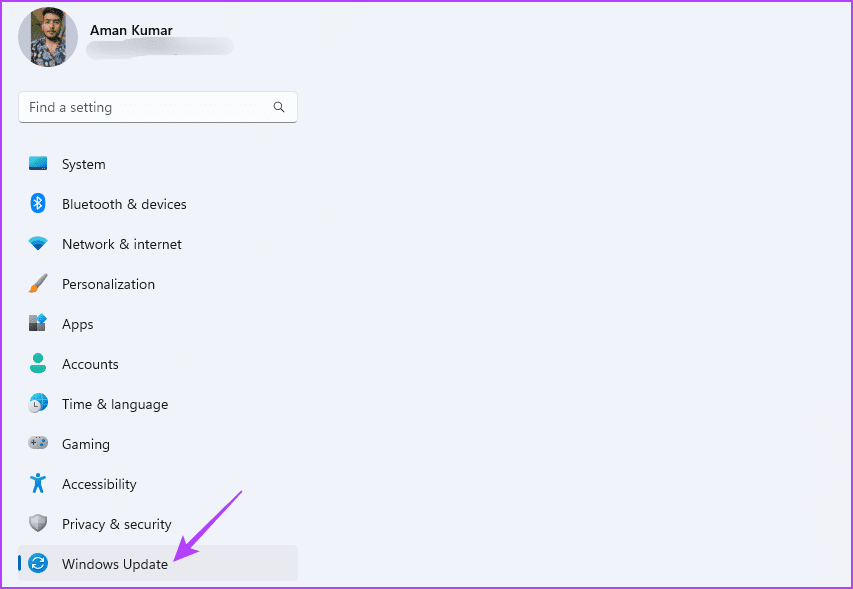This screenshot has height=589, width=853.
Task: Select the Apps grid icon
Action: 37,323
